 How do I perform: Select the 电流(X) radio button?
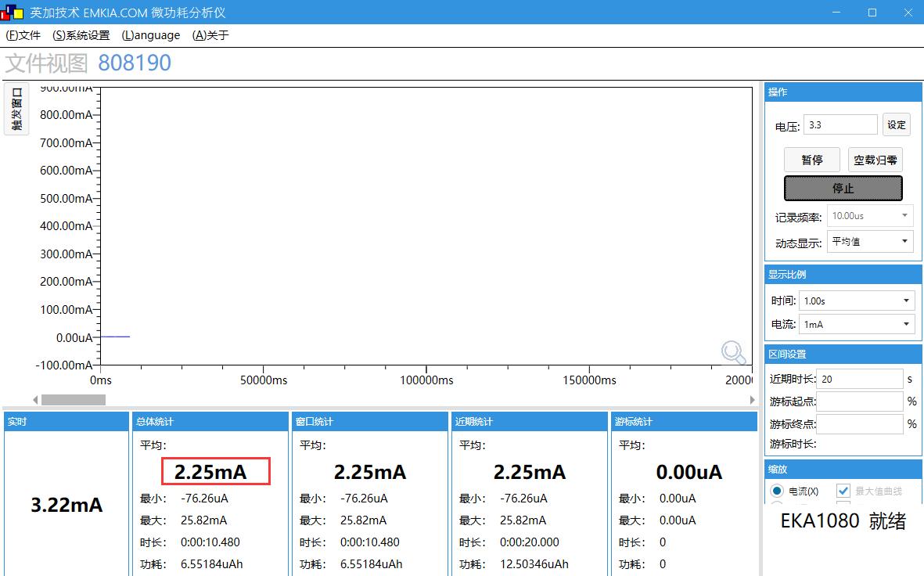(777, 491)
